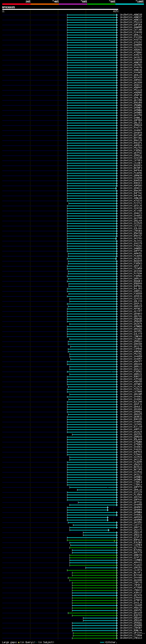
Task: Select subject label UniRef100_Q8LCE1
Action: pyautogui.click(x=131, y=123)
